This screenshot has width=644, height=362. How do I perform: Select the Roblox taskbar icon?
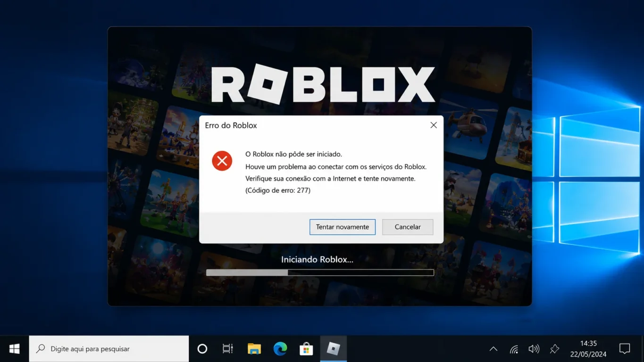(x=334, y=349)
